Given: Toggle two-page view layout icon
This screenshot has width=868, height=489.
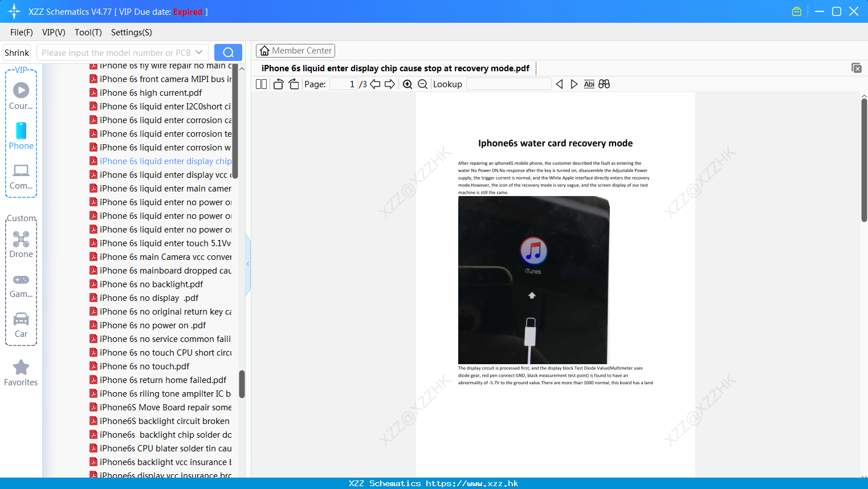Looking at the screenshot, I should [x=262, y=84].
